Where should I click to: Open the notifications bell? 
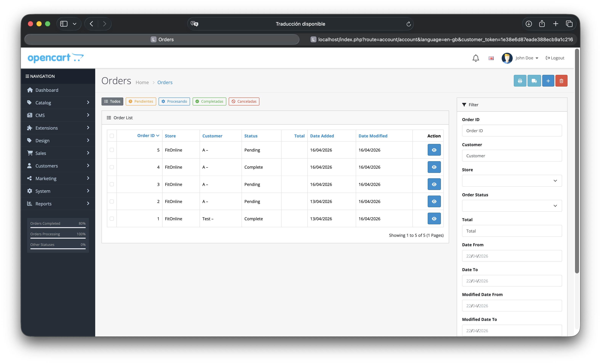tap(476, 58)
